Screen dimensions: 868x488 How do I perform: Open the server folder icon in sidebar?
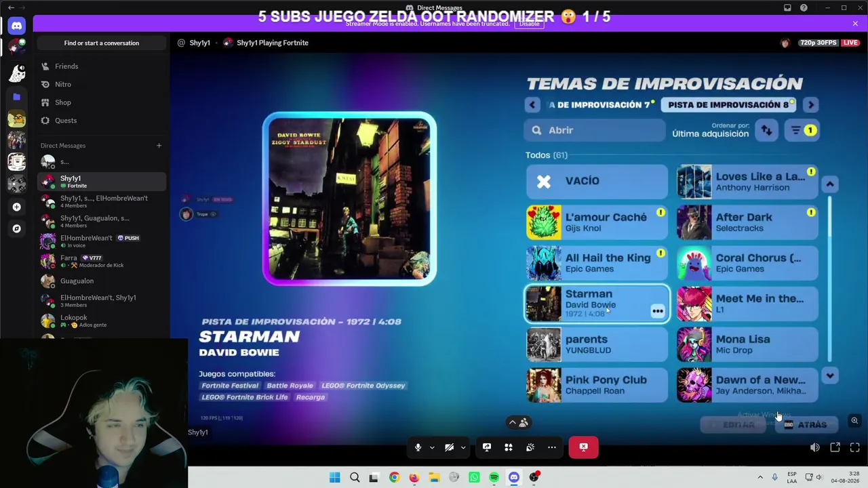tap(17, 97)
